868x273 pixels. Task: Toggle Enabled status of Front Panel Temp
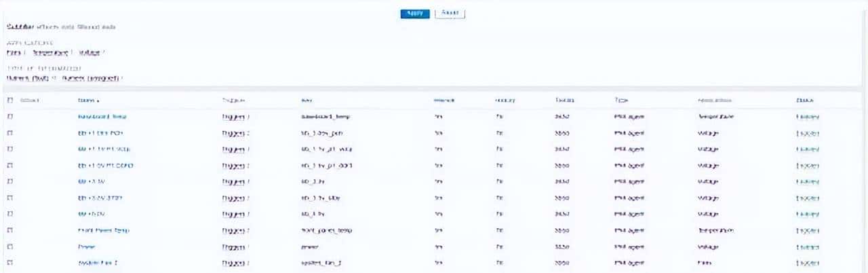808,230
